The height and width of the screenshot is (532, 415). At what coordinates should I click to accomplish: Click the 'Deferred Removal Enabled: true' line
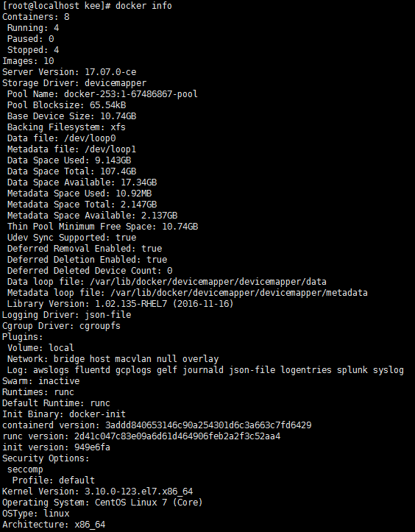point(85,249)
